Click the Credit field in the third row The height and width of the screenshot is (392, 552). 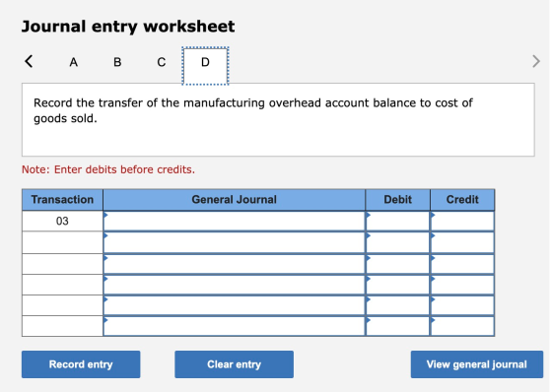click(x=462, y=264)
